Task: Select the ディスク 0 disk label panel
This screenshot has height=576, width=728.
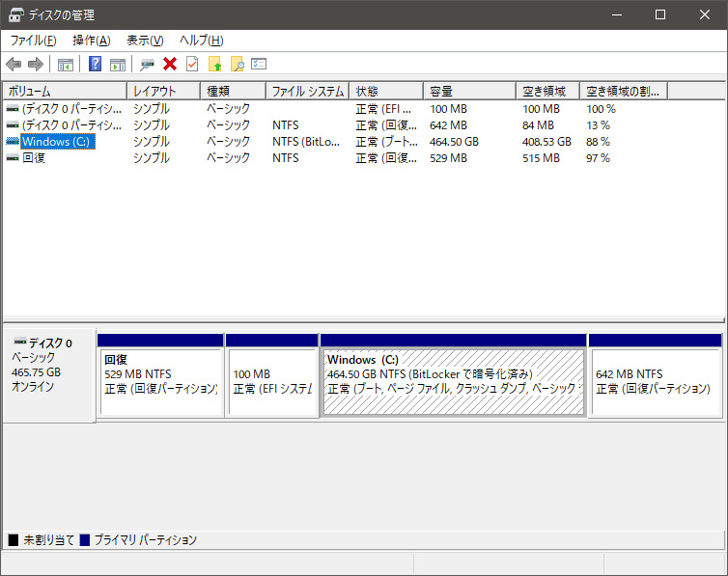Action: [49, 375]
